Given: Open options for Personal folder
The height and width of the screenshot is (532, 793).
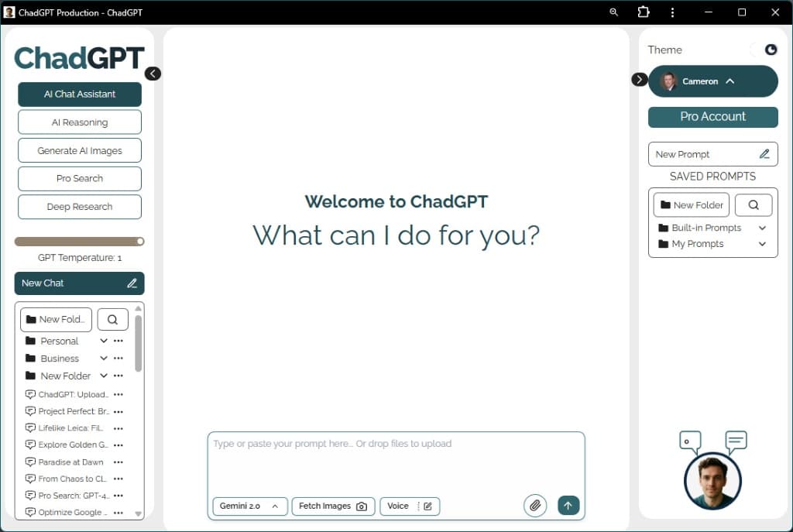Looking at the screenshot, I should point(118,341).
